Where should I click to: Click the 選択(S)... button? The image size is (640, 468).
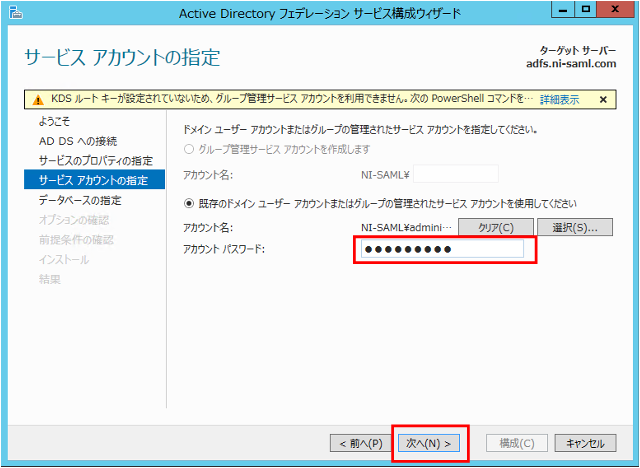pyautogui.click(x=575, y=227)
